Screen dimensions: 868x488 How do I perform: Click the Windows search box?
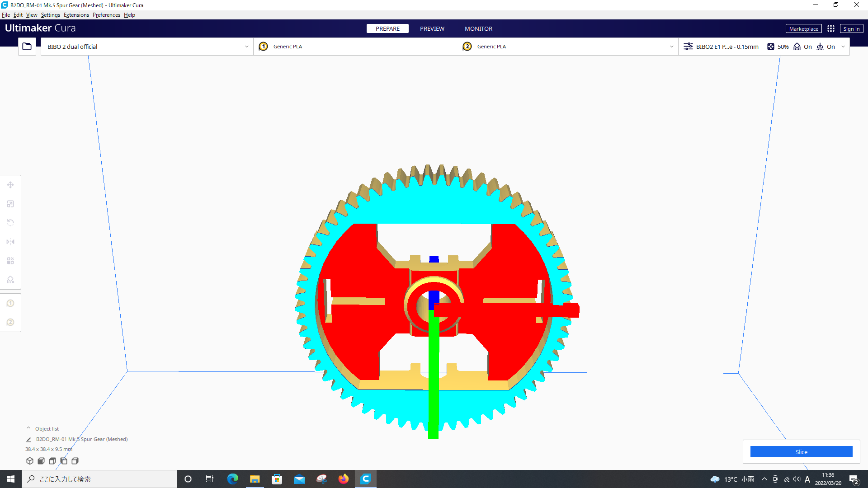[x=99, y=479]
